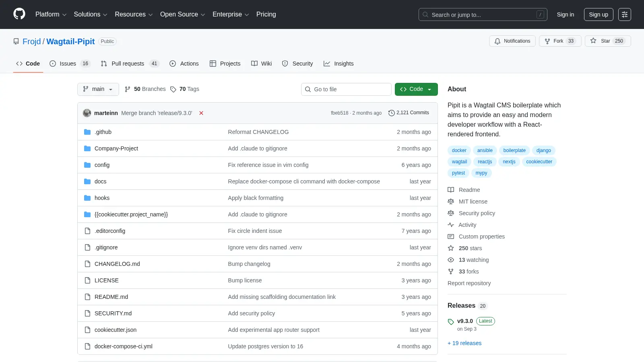The image size is (644, 362).
Task: Click the Notifications button
Action: click(512, 41)
